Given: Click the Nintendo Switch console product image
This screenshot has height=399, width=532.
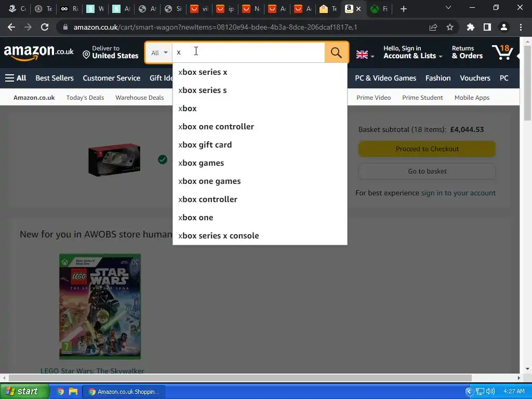Looking at the screenshot, I should (114, 160).
